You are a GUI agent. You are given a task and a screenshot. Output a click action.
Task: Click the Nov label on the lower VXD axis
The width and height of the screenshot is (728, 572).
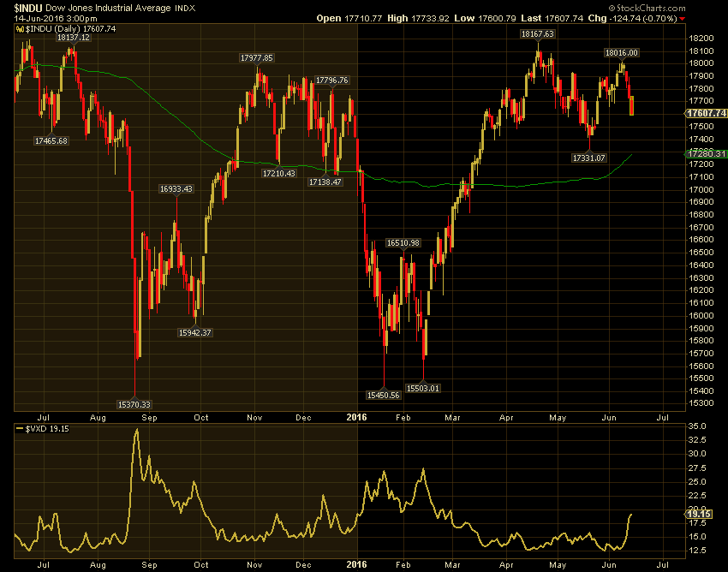pos(254,565)
